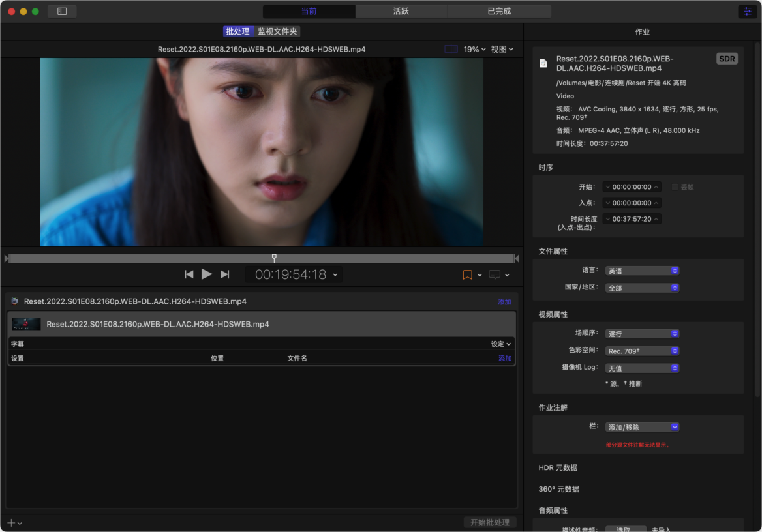Open the inspector settings icon
Image resolution: width=762 pixels, height=532 pixels.
(x=748, y=11)
